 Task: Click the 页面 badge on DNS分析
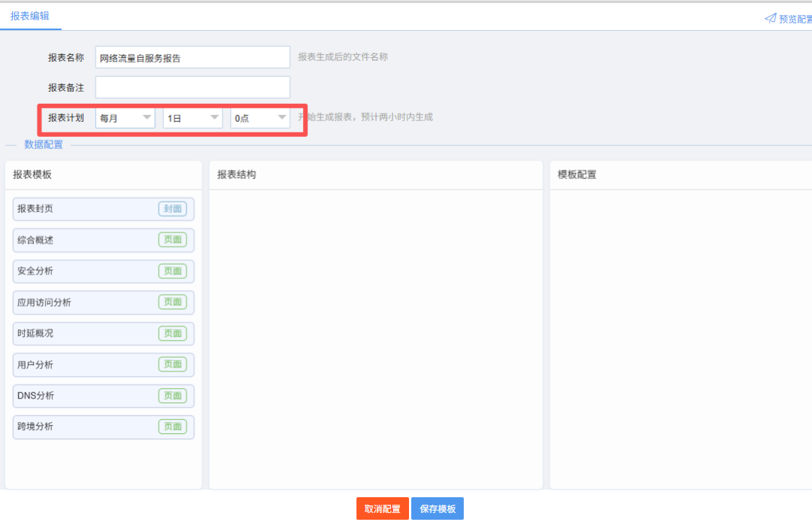pyautogui.click(x=172, y=396)
